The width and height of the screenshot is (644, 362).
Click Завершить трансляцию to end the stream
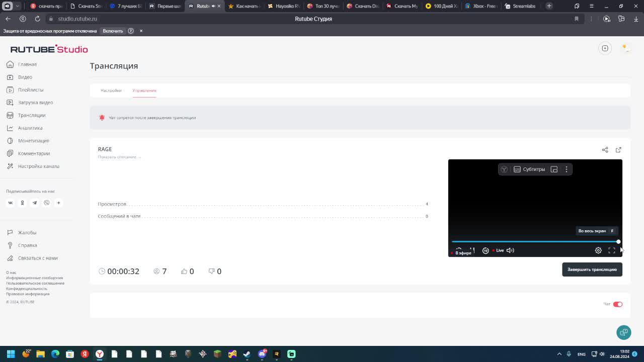(x=592, y=269)
